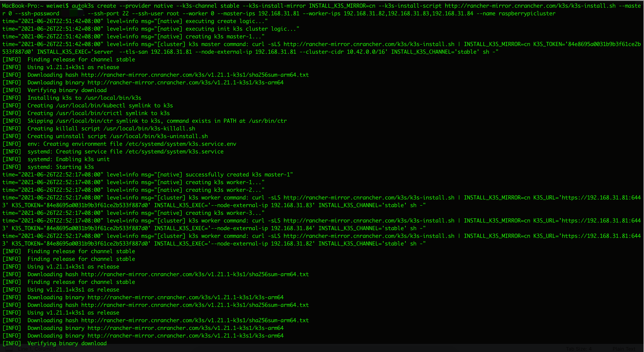The height and width of the screenshot is (352, 644).
Task: Click the Line 1, Column 1 indicator
Action: pyautogui.click(x=37, y=349)
